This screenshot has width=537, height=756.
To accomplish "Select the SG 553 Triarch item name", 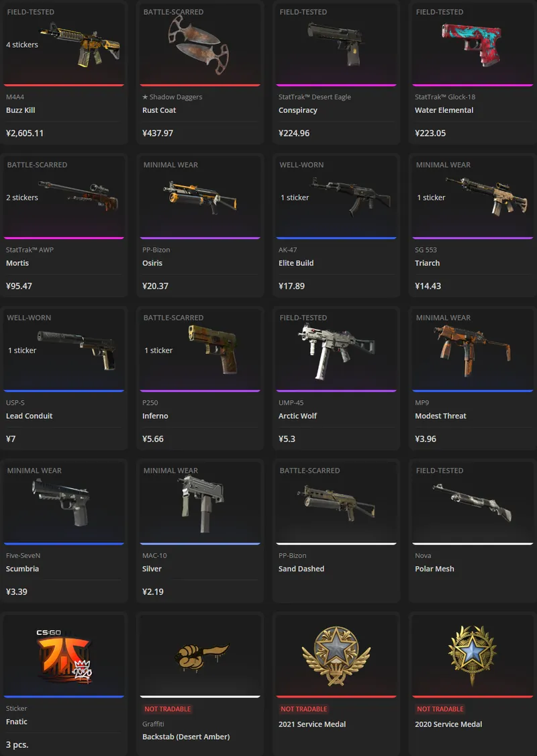I will [427, 263].
